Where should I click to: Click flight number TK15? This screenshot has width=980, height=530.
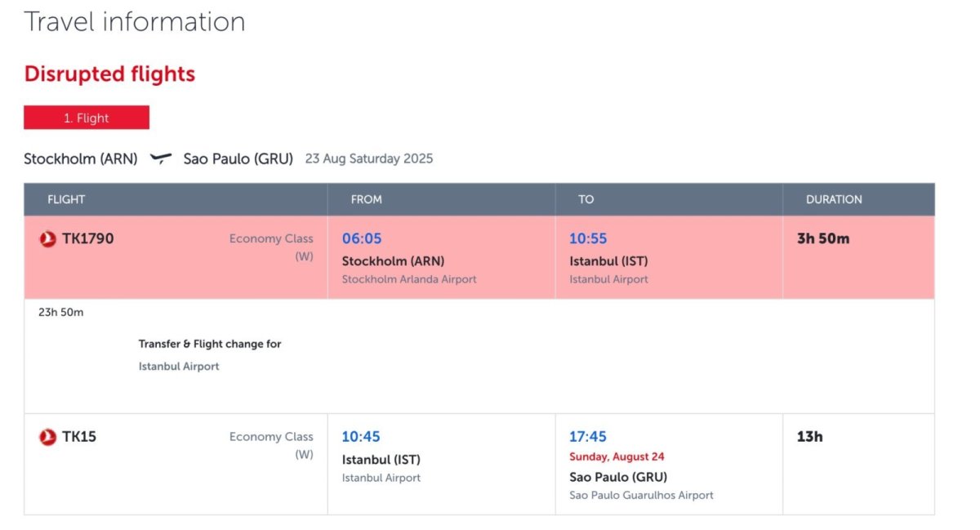[x=79, y=436]
